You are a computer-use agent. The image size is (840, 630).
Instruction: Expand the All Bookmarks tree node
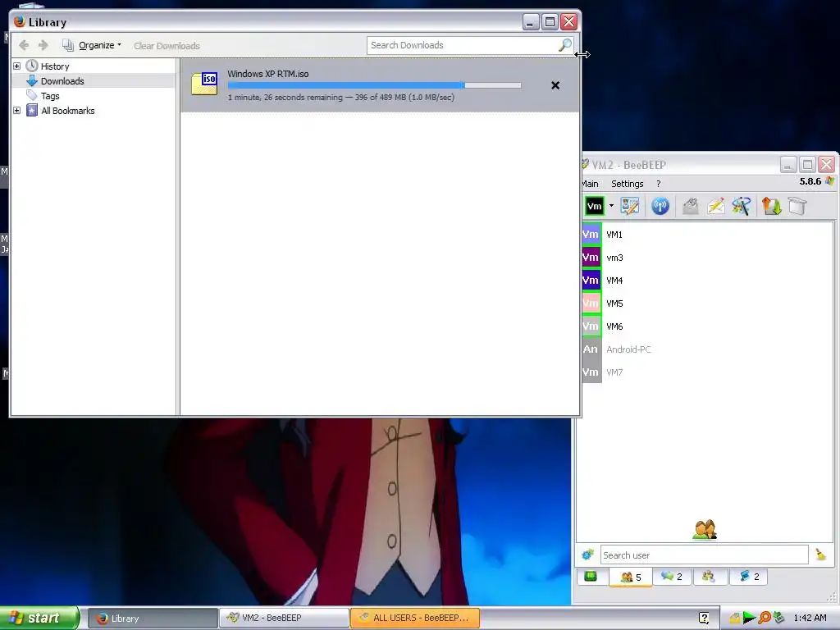16,111
